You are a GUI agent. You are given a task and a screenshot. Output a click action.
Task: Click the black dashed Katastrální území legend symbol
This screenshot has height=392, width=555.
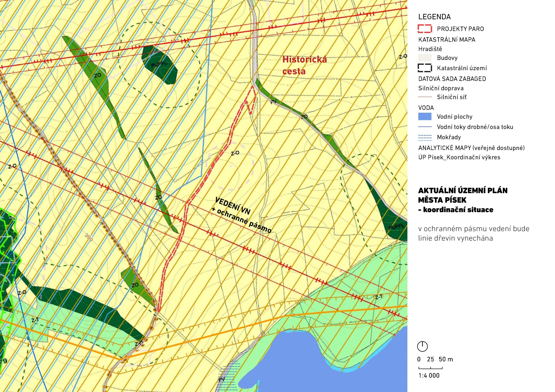tap(425, 68)
